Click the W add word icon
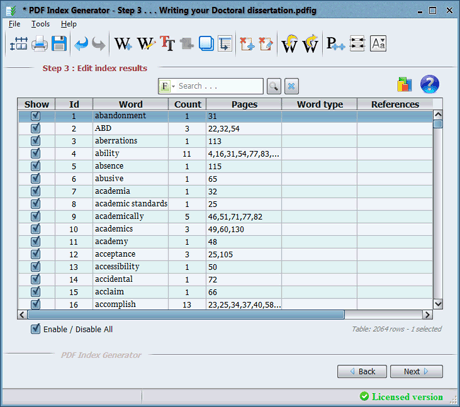The height and width of the screenshot is (407, 460). click(x=123, y=44)
